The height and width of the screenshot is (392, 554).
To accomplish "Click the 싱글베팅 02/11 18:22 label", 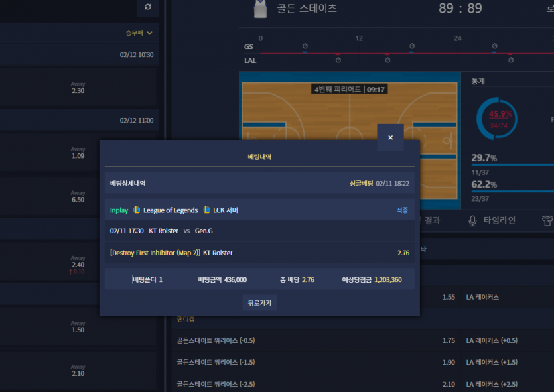I will pos(379,183).
